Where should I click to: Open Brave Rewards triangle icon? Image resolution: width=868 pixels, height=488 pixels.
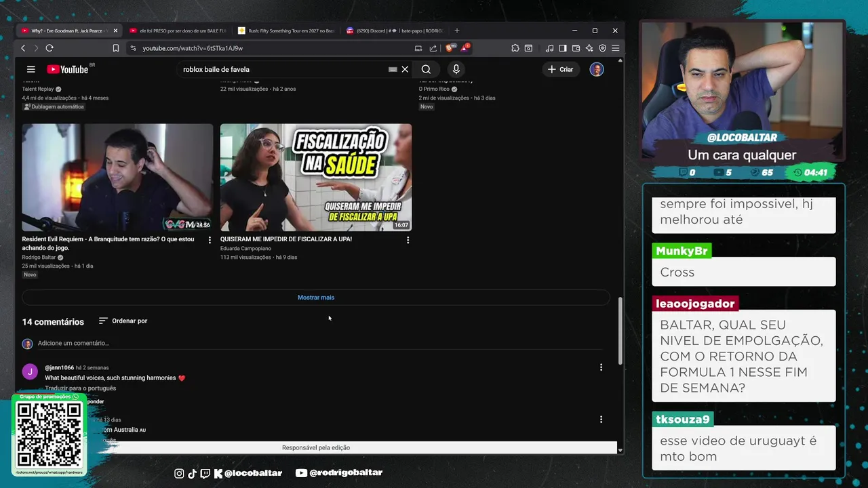(x=465, y=48)
